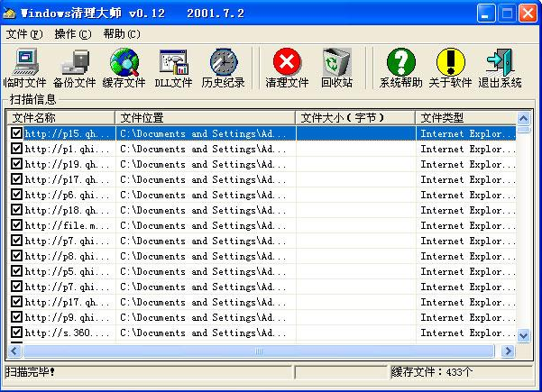Sort by 文件类型 column header
This screenshot has width=542, height=392.
click(465, 118)
